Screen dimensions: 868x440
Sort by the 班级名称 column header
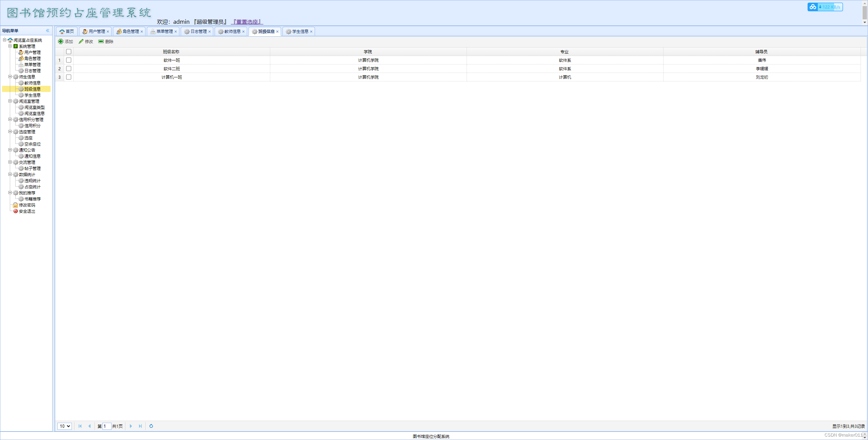click(x=171, y=52)
